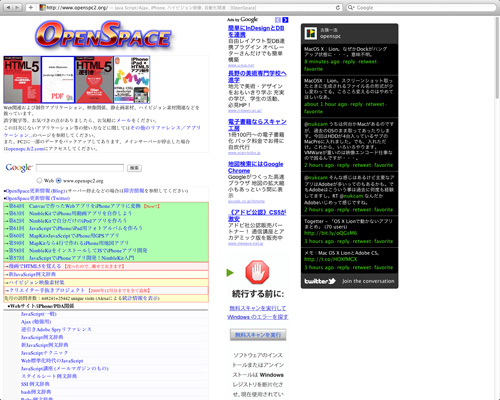Open 逆引きAdobe Spry リファレンス link

tap(56, 329)
